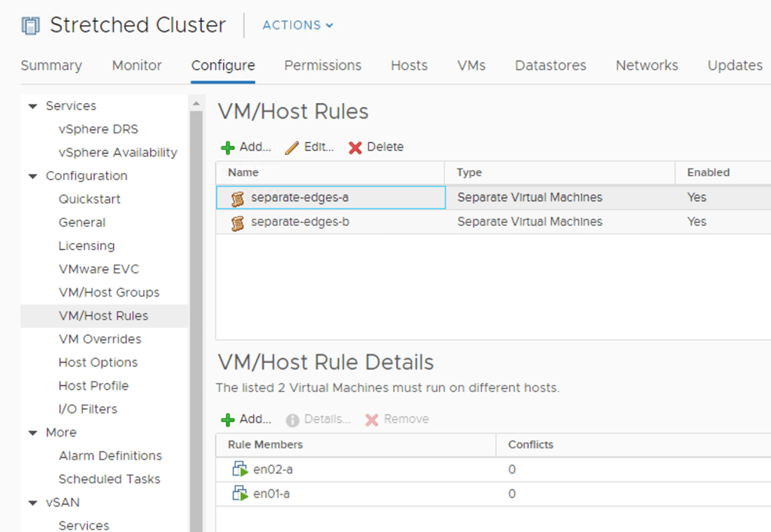Click the red Delete icon
The width and height of the screenshot is (771, 532).
click(x=355, y=147)
